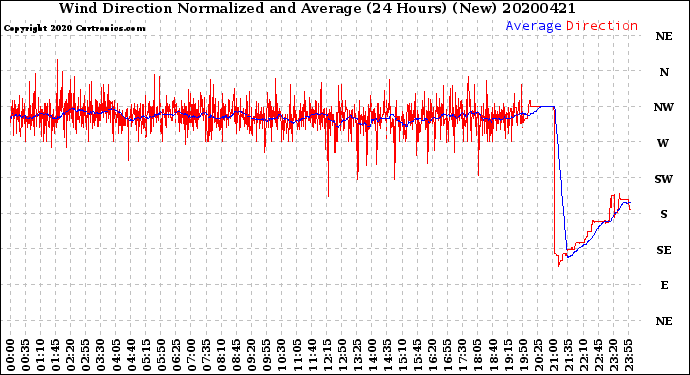
Task: Select the blue 'Average' legend label
Action: click(533, 26)
